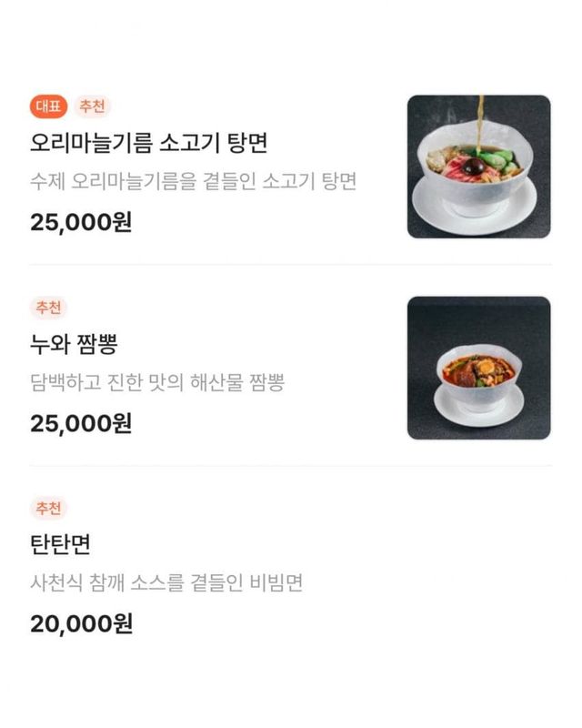The image size is (582, 728).
Task: Click the description 사천식 참깨 소스를 곁들인 비빔면
Action: coord(166,583)
